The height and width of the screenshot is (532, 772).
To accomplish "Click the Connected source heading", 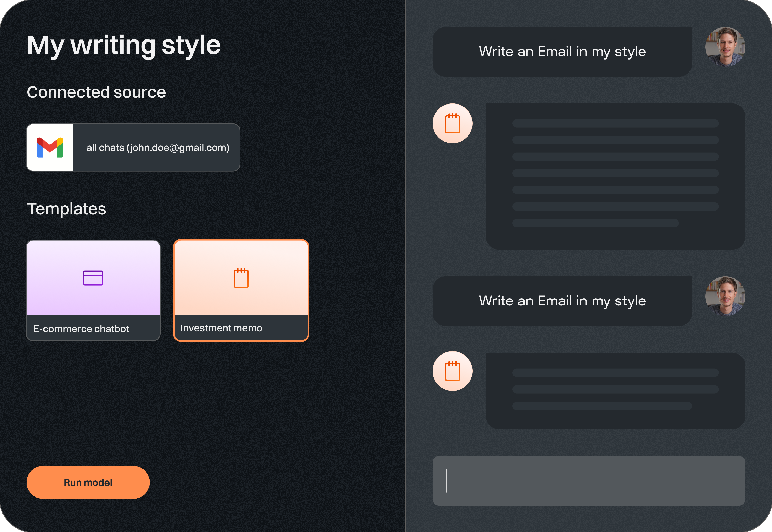I will 96,92.
